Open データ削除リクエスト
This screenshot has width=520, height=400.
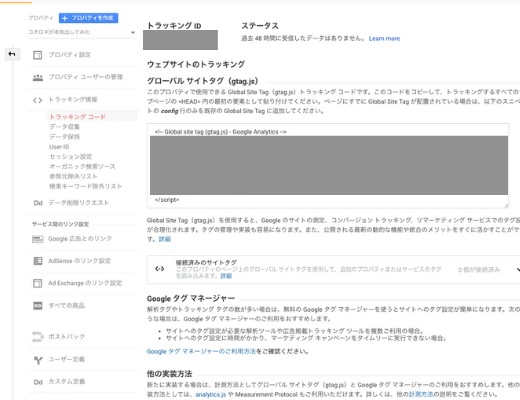click(79, 203)
